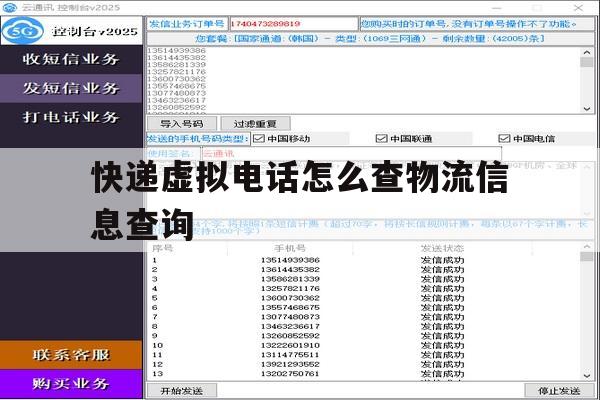Select table row with 13077480873

click(x=364, y=317)
